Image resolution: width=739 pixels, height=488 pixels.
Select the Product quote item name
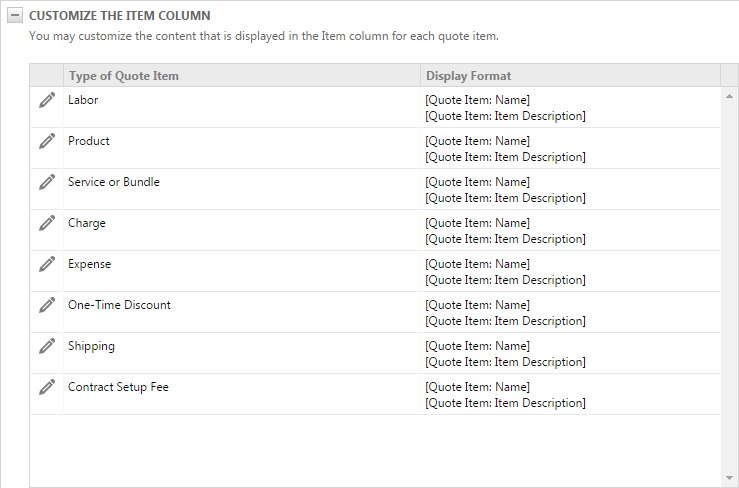click(89, 141)
